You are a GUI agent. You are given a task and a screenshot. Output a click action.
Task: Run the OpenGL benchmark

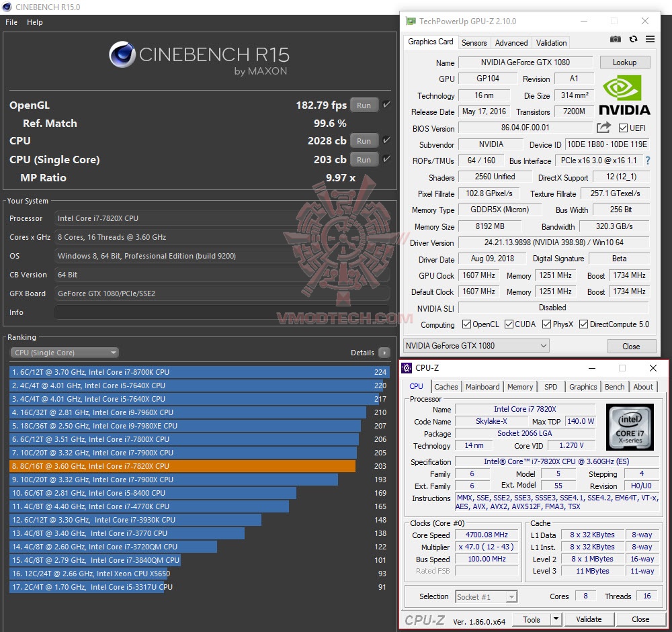(x=364, y=105)
